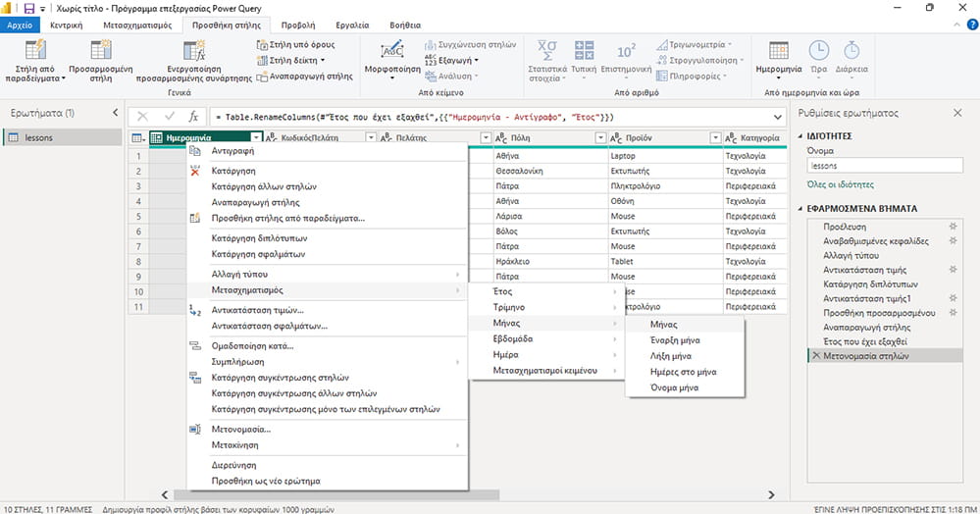Click the table icon at grid's top-left corner

138,137
